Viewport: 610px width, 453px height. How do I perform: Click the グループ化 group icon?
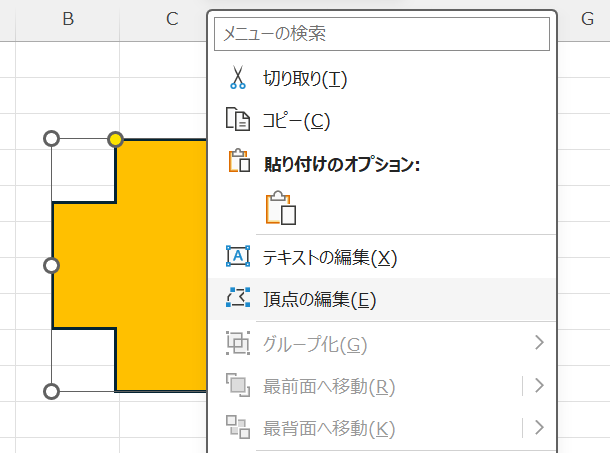pos(237,344)
